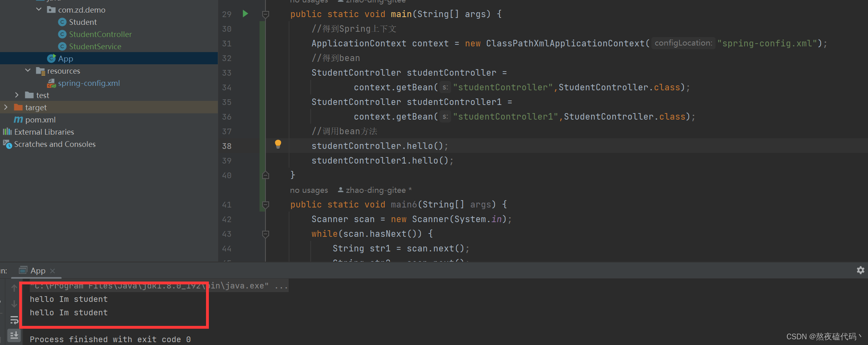Select the App run tab
868x345 pixels.
(x=37, y=271)
